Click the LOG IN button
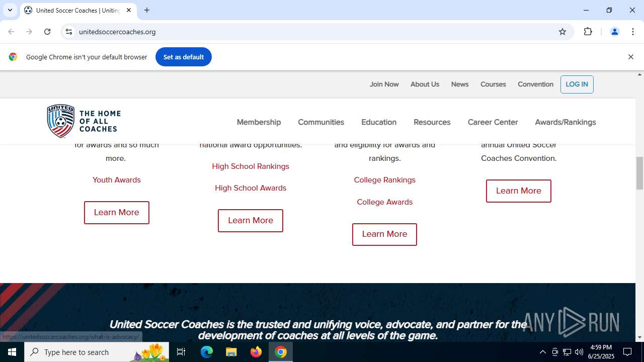Viewport: 644px width, 362px height. coord(577,84)
